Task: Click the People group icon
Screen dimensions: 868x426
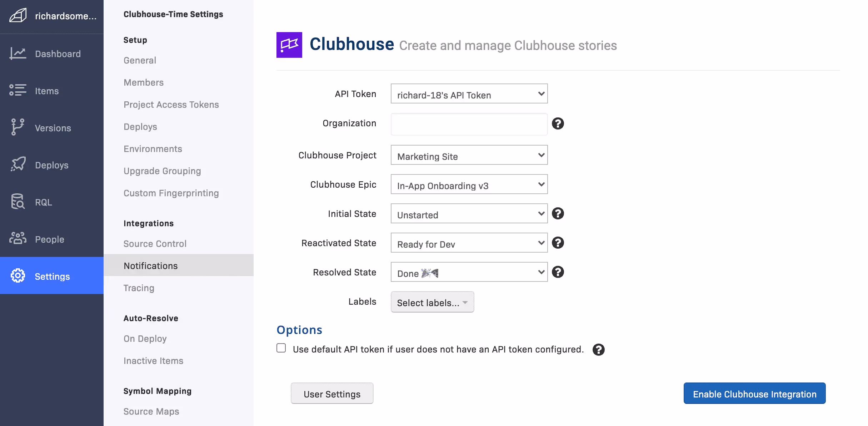Action: point(18,238)
